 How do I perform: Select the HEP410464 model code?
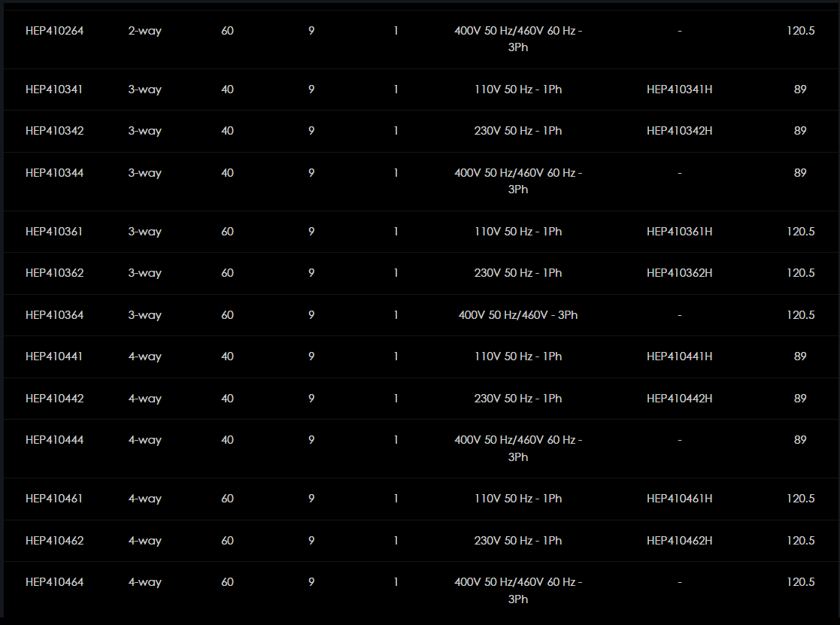pos(54,582)
